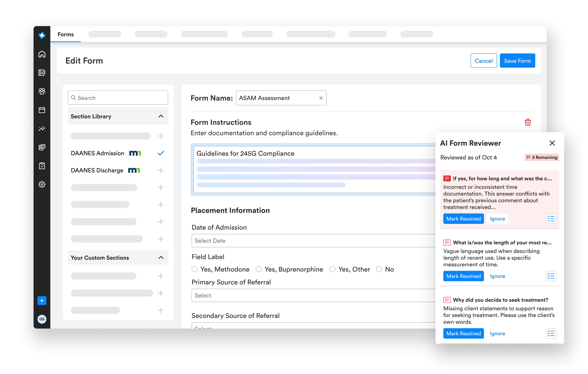Choose the No radio option
Image resolution: width=588 pixels, height=374 pixels.
point(379,269)
